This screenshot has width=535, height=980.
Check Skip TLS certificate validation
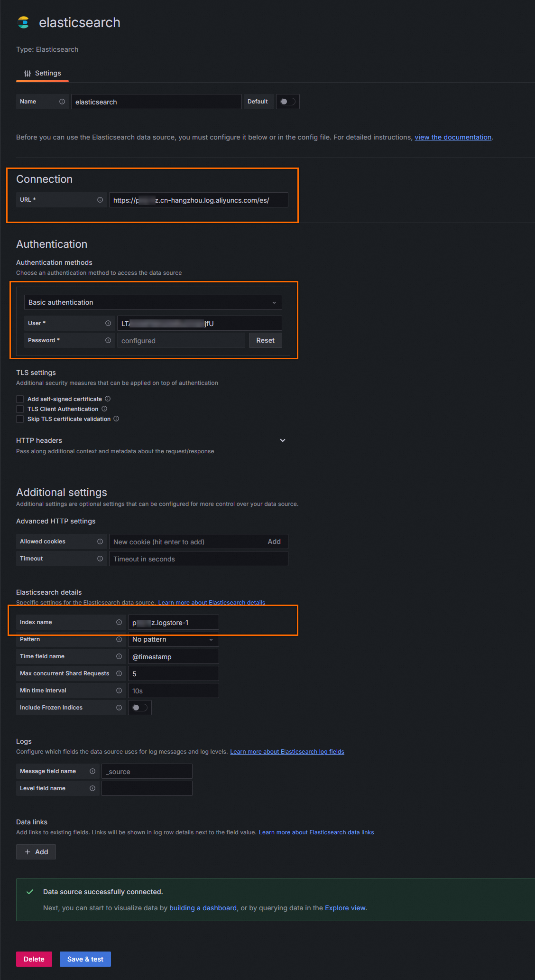[x=20, y=419]
